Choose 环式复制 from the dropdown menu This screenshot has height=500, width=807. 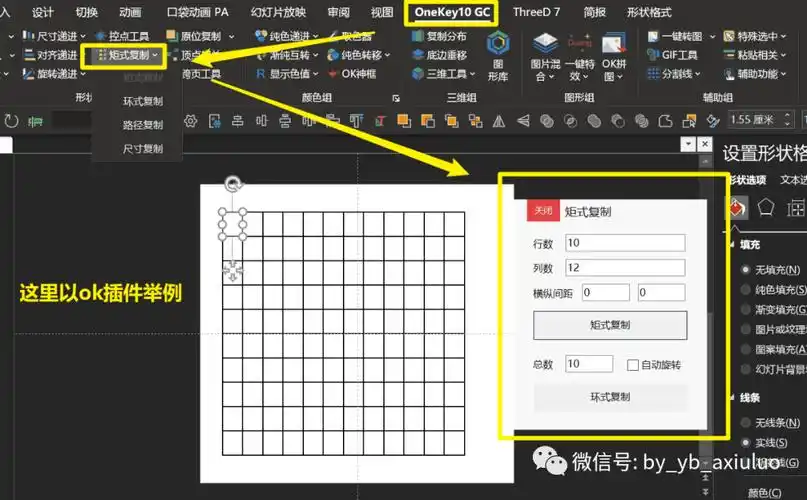click(143, 101)
